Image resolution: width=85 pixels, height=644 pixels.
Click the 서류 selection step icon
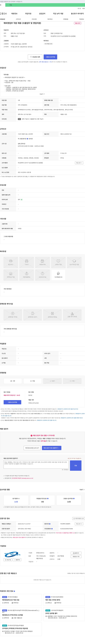pyautogui.click(x=13, y=381)
